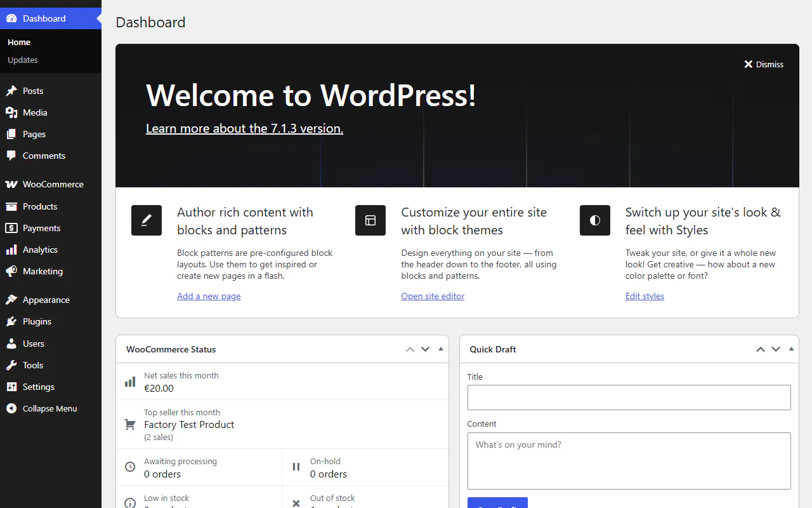This screenshot has height=508, width=812.
Task: Follow the 'Add a new page' link
Action: (209, 296)
